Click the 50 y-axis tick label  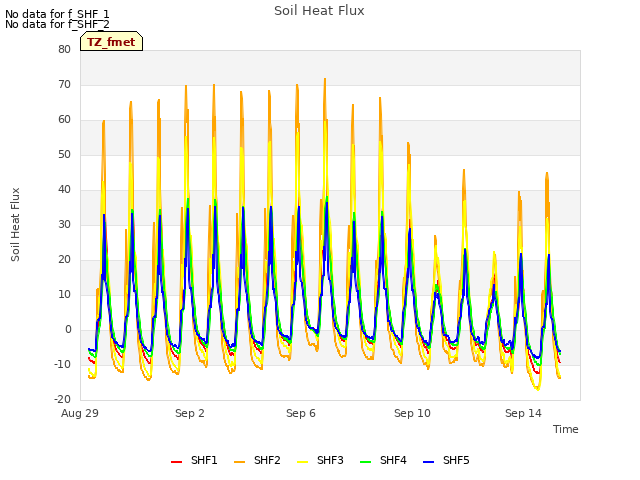[64, 154]
